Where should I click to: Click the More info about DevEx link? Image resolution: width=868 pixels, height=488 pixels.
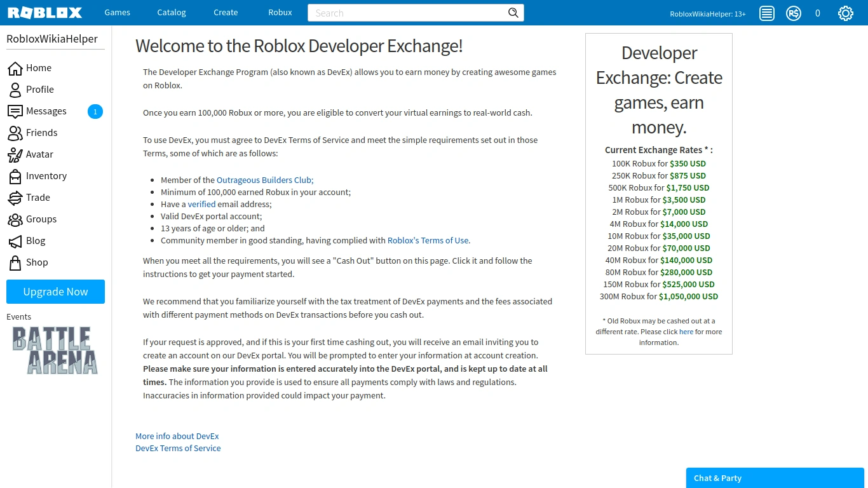coord(177,436)
